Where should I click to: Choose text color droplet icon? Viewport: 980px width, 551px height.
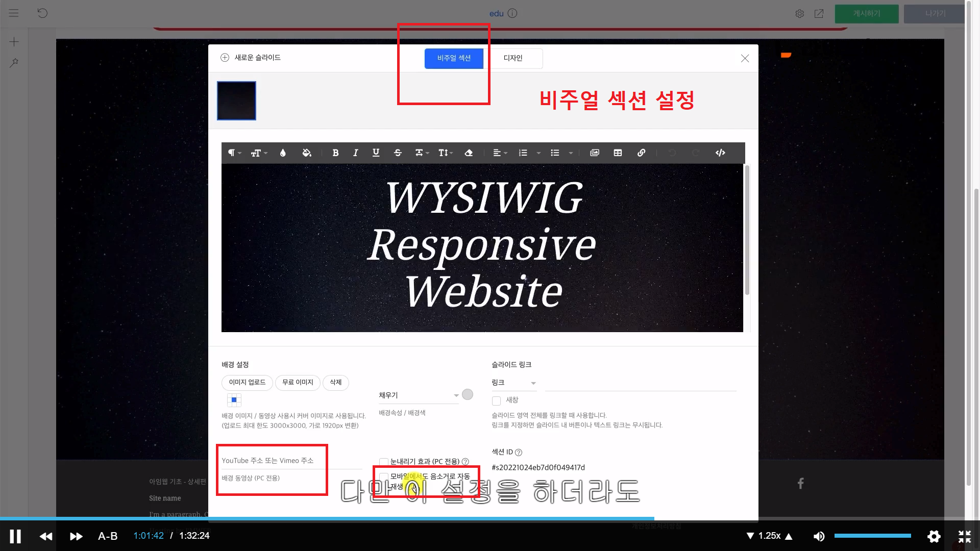[x=283, y=153]
